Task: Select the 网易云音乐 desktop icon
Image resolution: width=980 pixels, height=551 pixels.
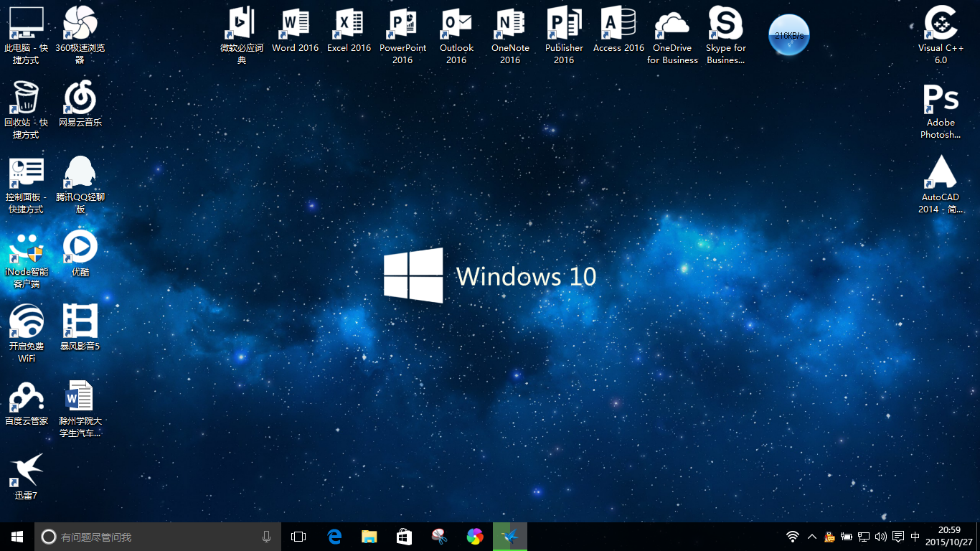Action: pos(80,105)
